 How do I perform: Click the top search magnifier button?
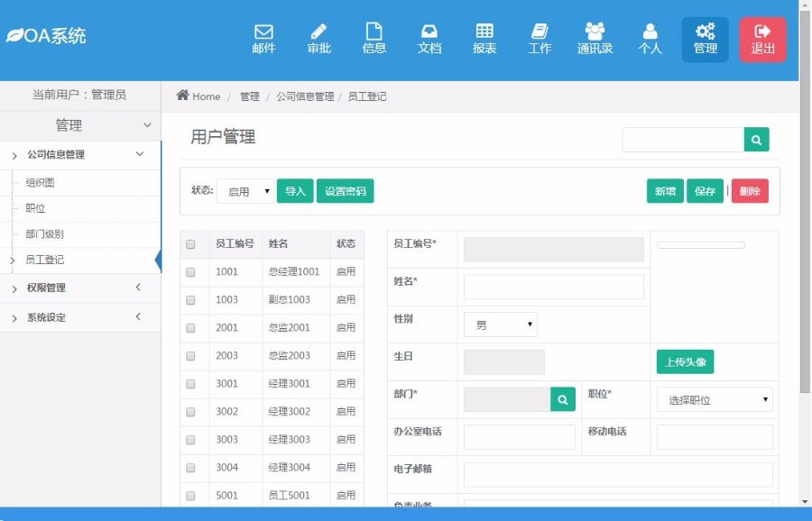756,140
